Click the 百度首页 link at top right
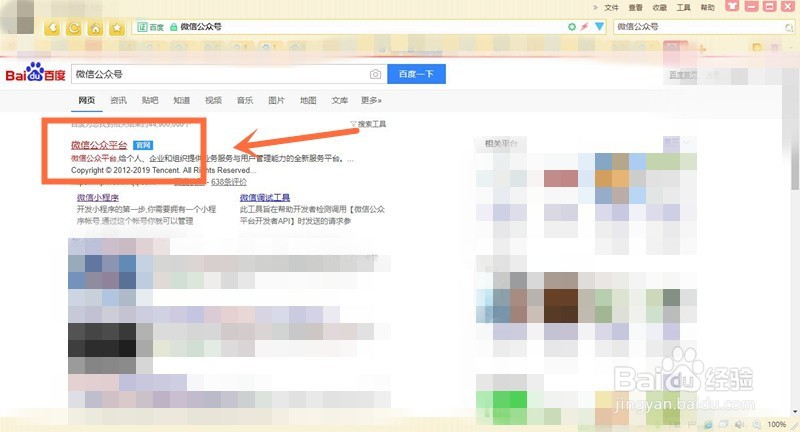The width and height of the screenshot is (800, 432). click(x=683, y=75)
